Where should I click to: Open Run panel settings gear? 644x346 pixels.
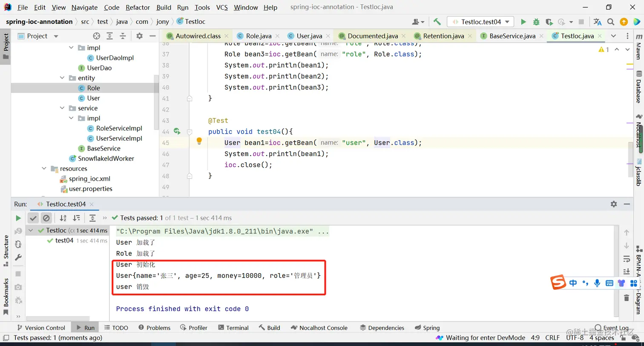pyautogui.click(x=614, y=204)
